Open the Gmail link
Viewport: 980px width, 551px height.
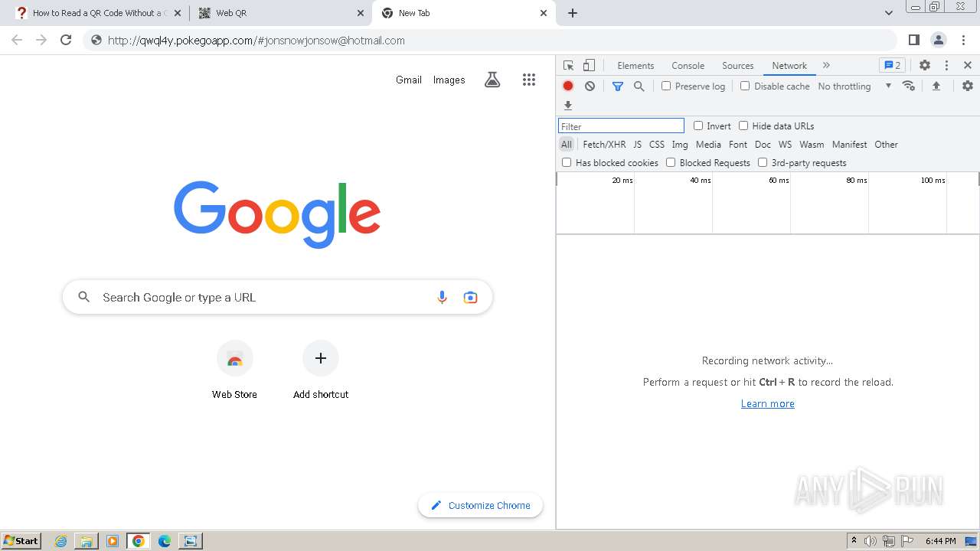pos(409,80)
